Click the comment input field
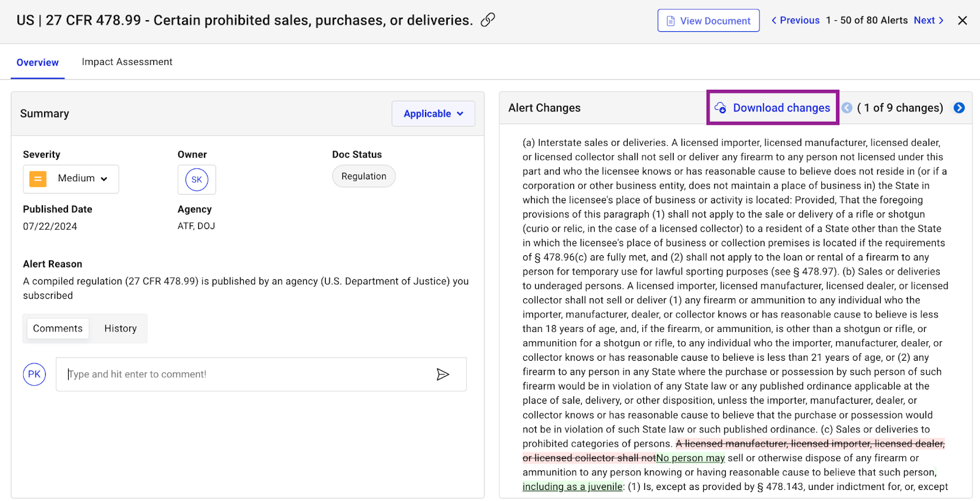 click(245, 374)
